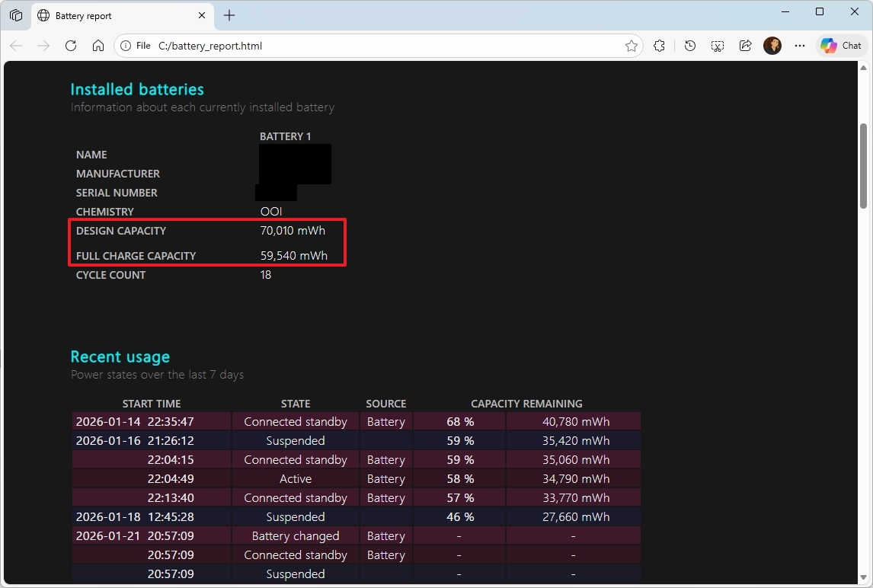Open browsing history

[x=689, y=46]
